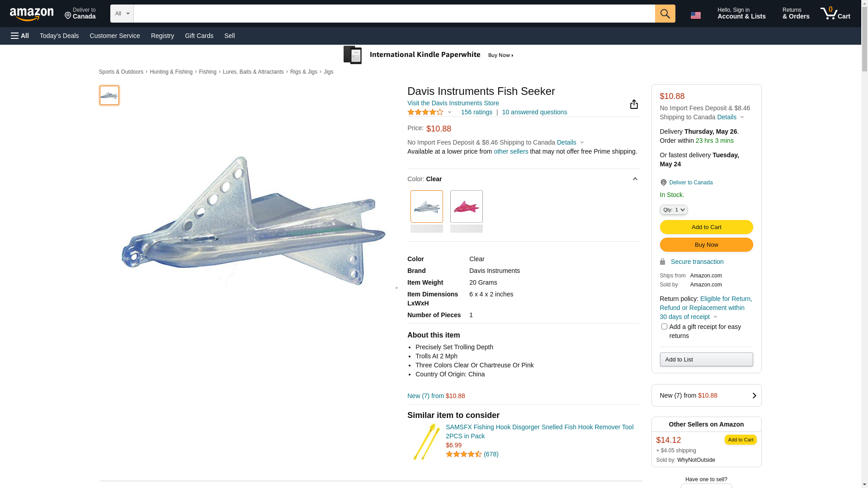
Task: Go to Gift Cards menu item
Action: 199,36
